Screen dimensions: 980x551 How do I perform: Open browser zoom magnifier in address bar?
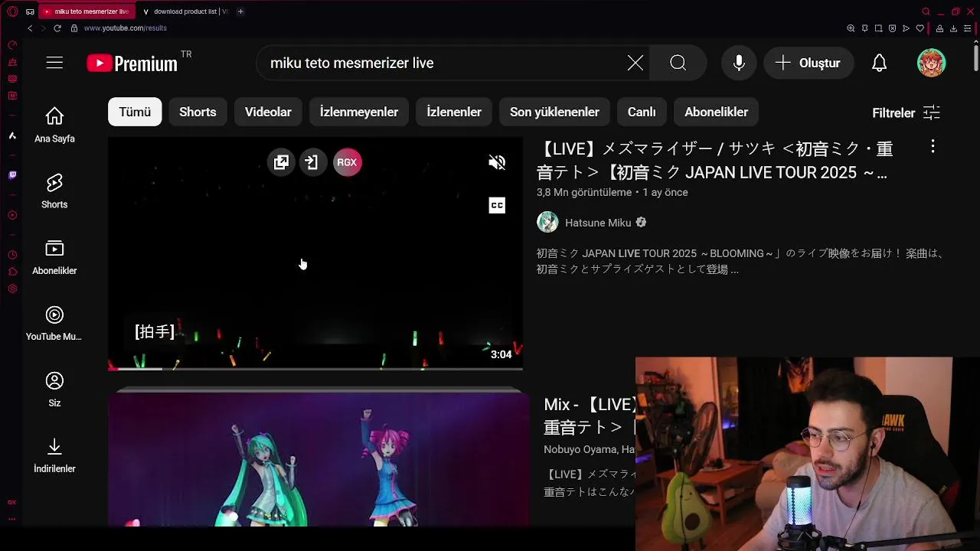click(851, 28)
